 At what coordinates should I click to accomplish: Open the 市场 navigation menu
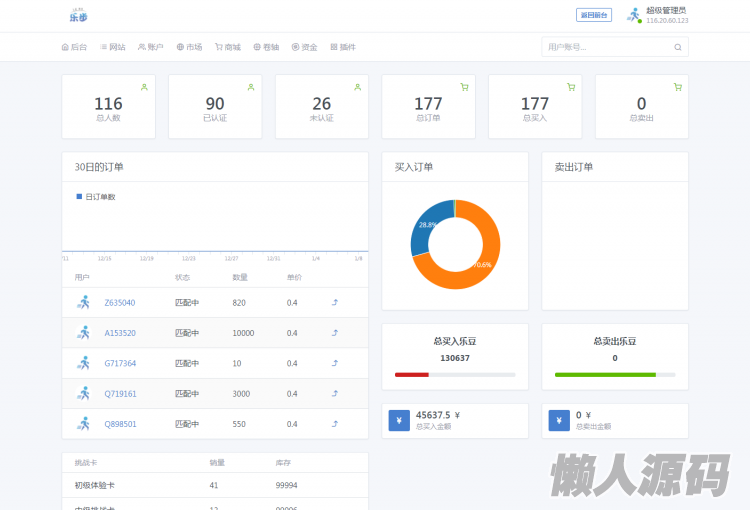(x=189, y=47)
